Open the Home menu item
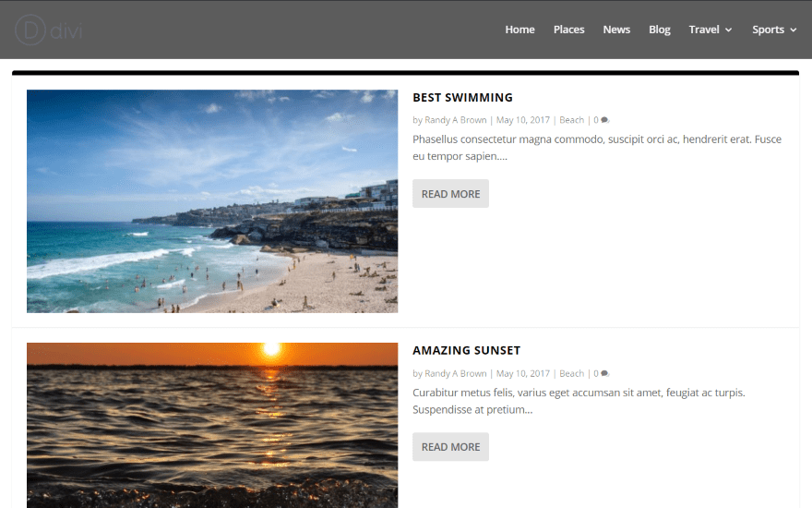Viewport: 812px width, 508px height. click(519, 30)
